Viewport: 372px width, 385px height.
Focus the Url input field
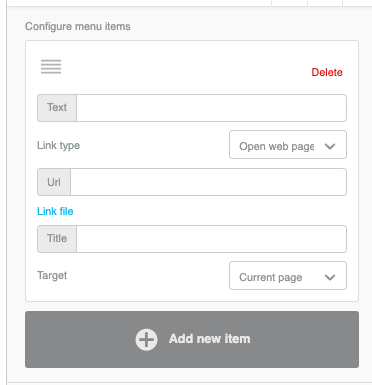[208, 182]
